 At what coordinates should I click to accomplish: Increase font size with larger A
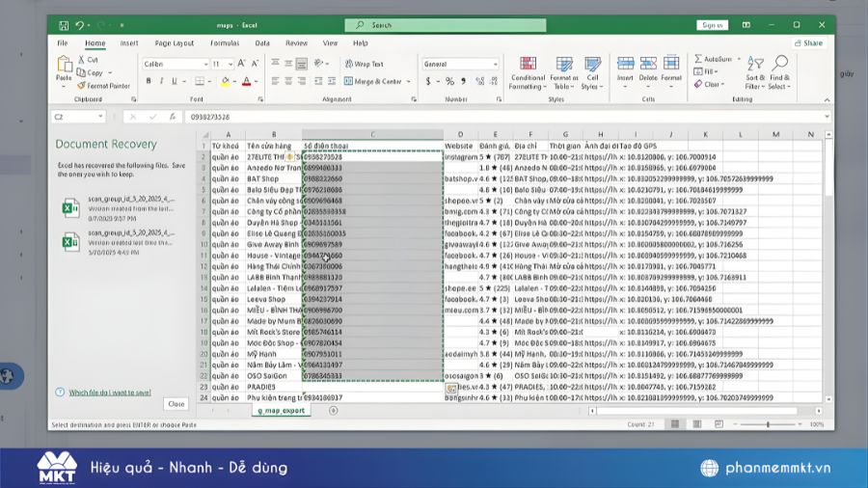(x=241, y=64)
